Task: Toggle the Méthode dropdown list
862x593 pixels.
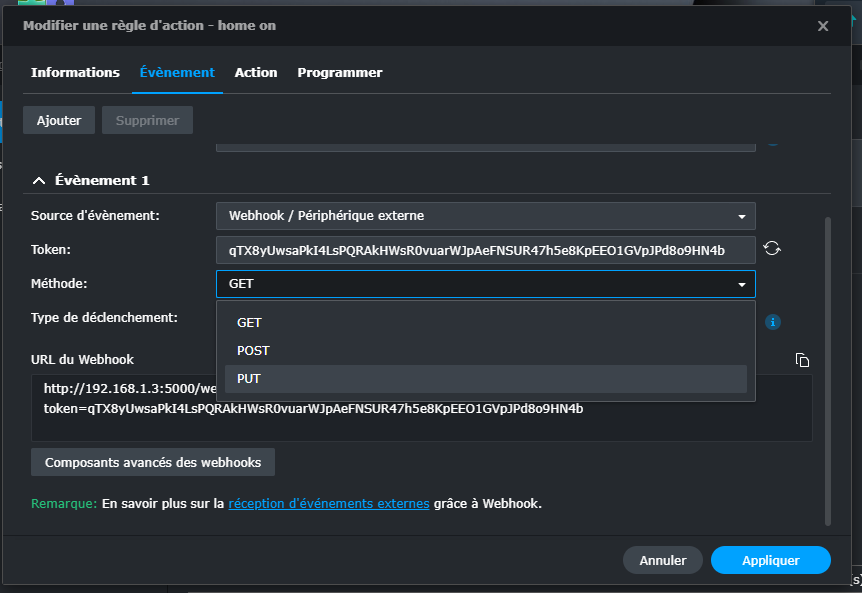Action: [x=485, y=284]
